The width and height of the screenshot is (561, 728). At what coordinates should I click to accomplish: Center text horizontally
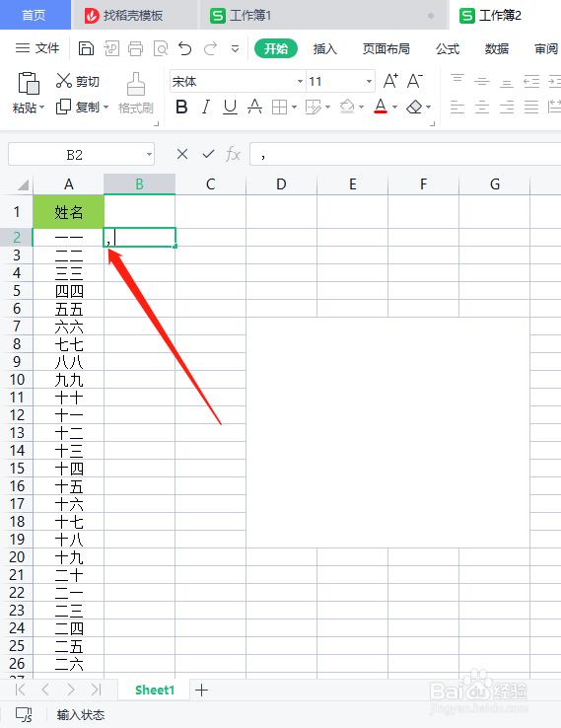[482, 108]
